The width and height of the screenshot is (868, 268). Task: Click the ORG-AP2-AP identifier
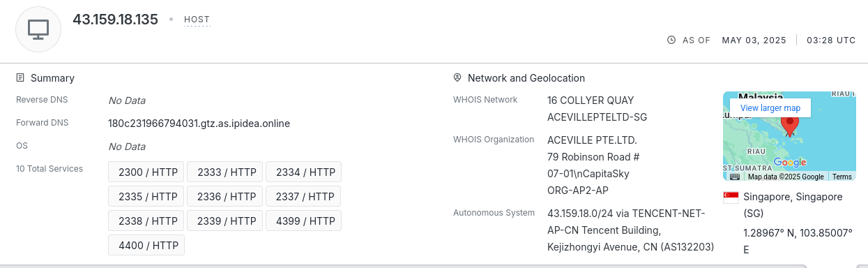[x=578, y=190]
